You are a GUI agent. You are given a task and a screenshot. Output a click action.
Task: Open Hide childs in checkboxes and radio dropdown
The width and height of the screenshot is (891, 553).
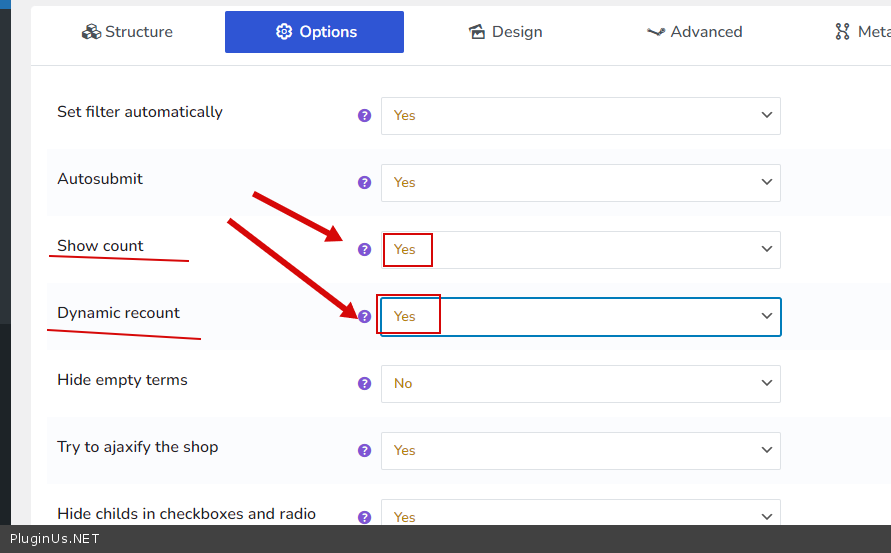pyautogui.click(x=580, y=515)
